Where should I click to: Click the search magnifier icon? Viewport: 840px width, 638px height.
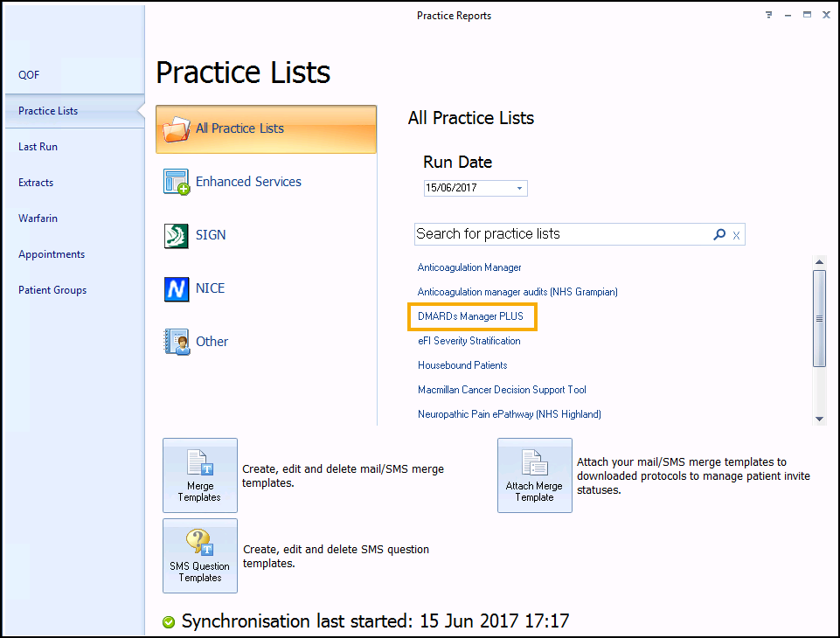tap(719, 234)
